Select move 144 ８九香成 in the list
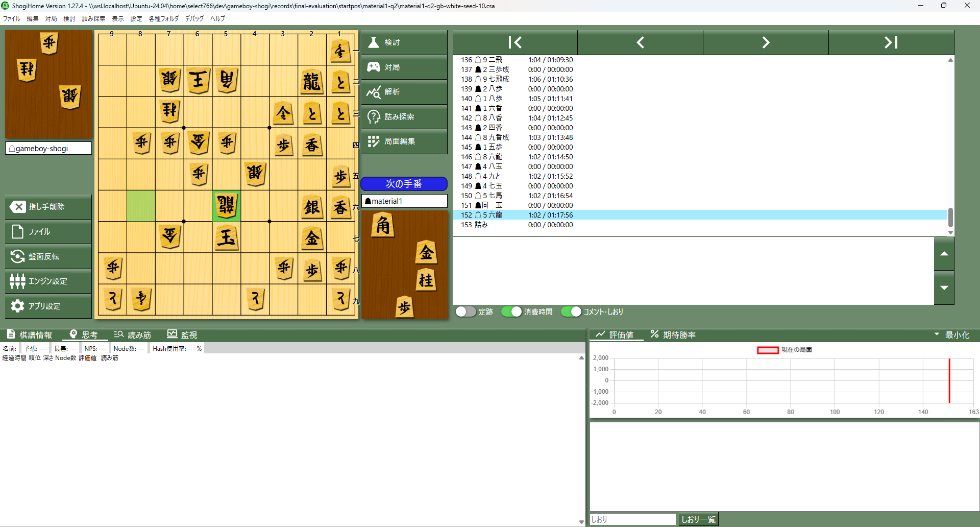 point(700,137)
